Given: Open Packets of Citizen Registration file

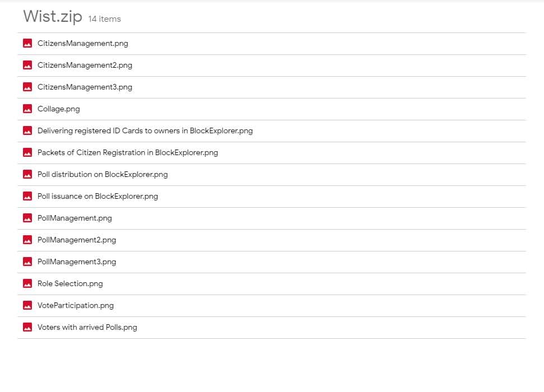Looking at the screenshot, I should (127, 153).
